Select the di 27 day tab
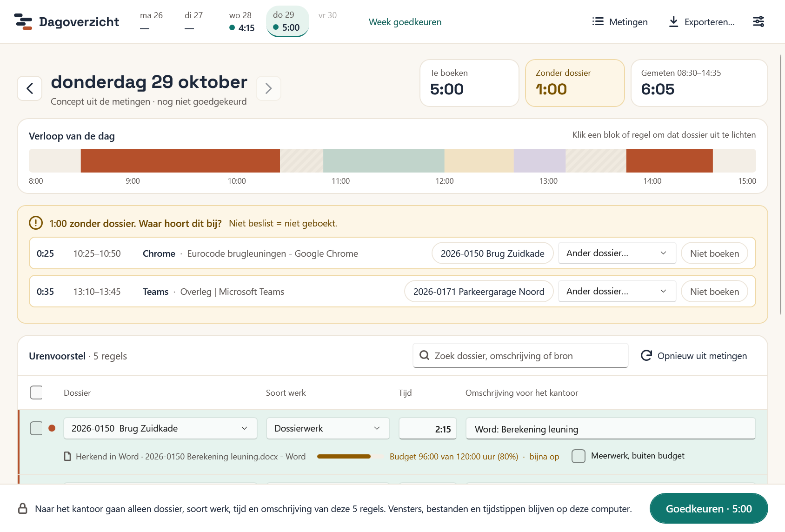Image resolution: width=785 pixels, height=532 pixels. 193,21
